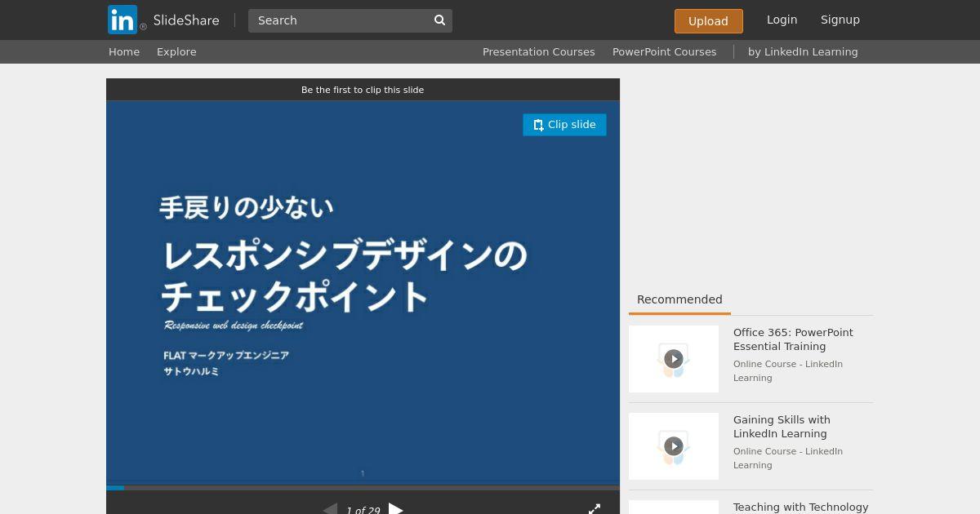980x514 pixels.
Task: Open the Upload page
Action: tap(708, 21)
